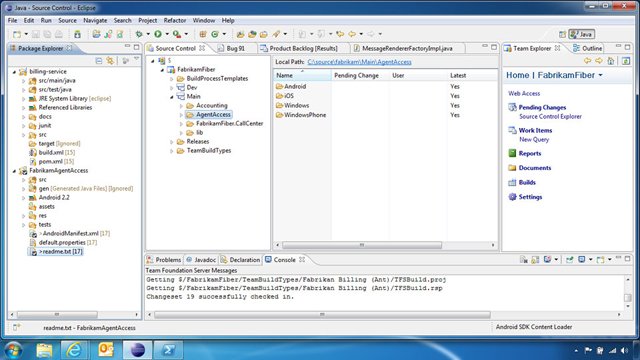Toggle Pin Console in Console toolbar
Viewport: 640px width, 360px height.
pyautogui.click(x=569, y=260)
